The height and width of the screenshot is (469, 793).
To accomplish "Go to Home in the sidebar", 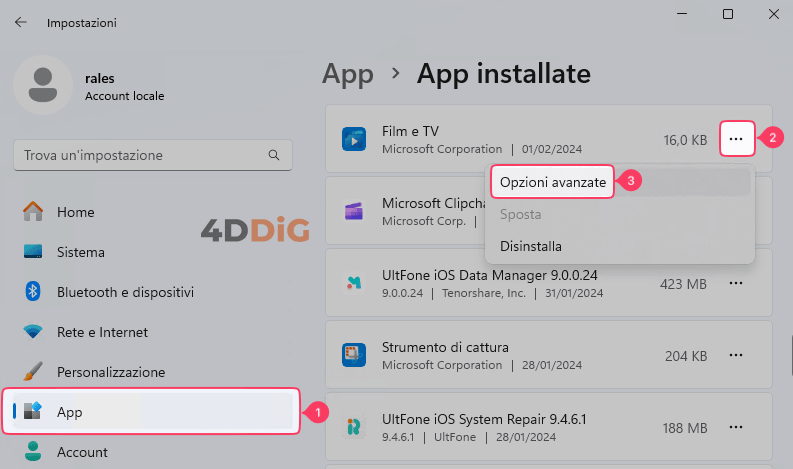I will tap(75, 212).
